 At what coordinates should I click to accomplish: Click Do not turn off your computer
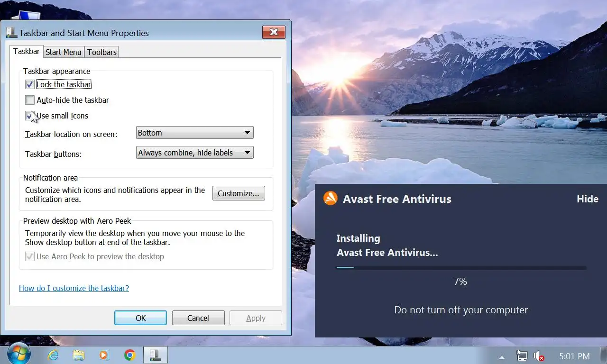(x=461, y=310)
